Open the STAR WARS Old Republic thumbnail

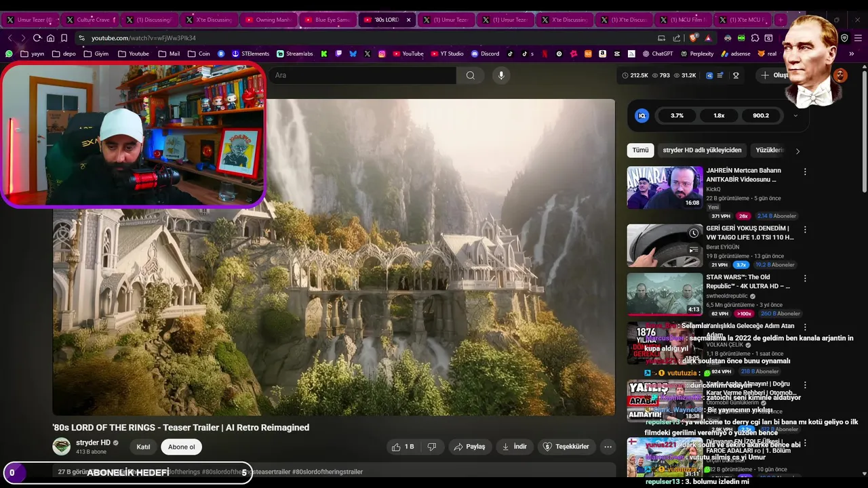(665, 293)
